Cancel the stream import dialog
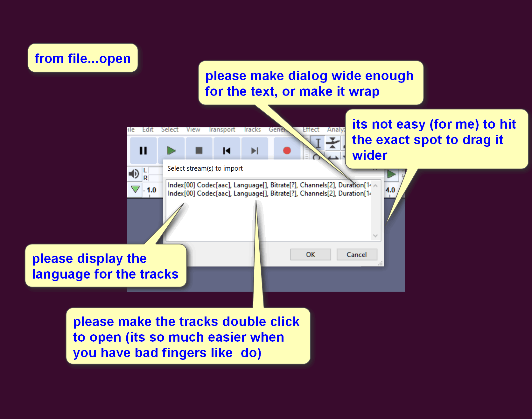Screen dimensions: 532x419 click(357, 255)
